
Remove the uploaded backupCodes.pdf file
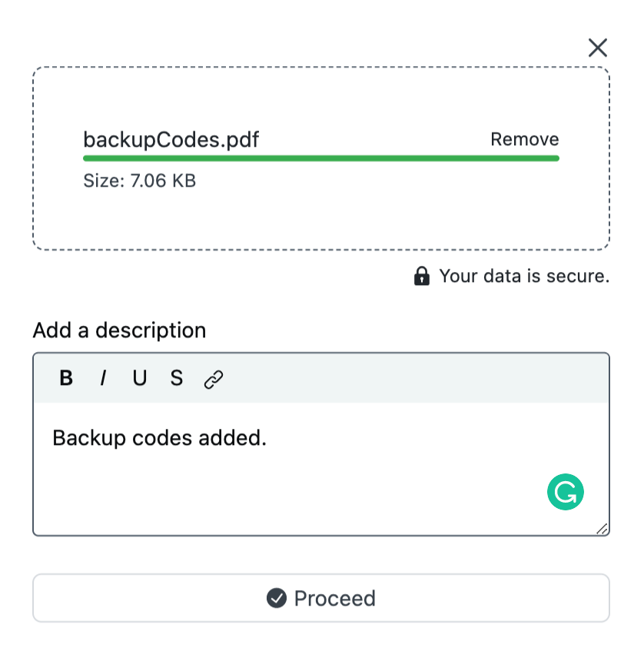pyautogui.click(x=525, y=139)
